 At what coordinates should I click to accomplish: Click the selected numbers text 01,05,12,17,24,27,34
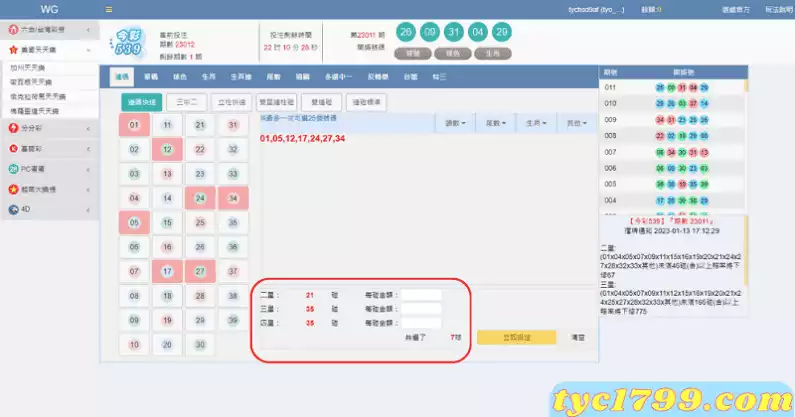click(x=302, y=138)
